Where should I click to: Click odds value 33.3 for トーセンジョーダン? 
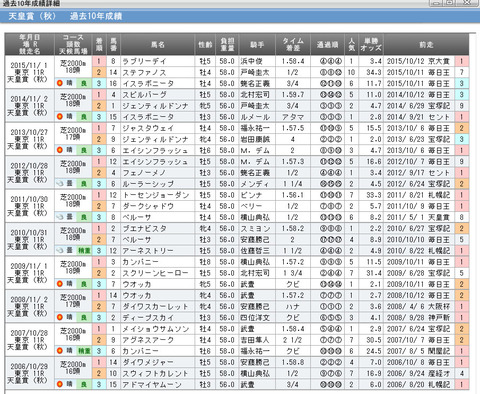[374, 195]
